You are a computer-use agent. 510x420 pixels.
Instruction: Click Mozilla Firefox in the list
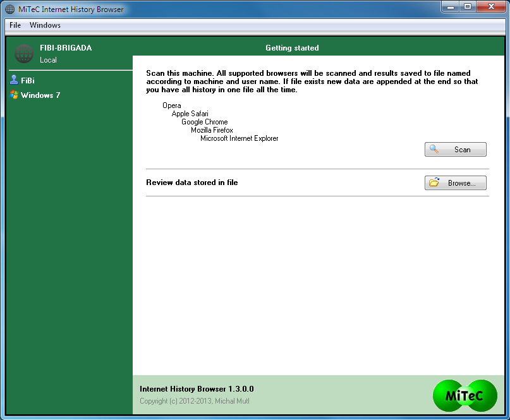[x=212, y=130]
